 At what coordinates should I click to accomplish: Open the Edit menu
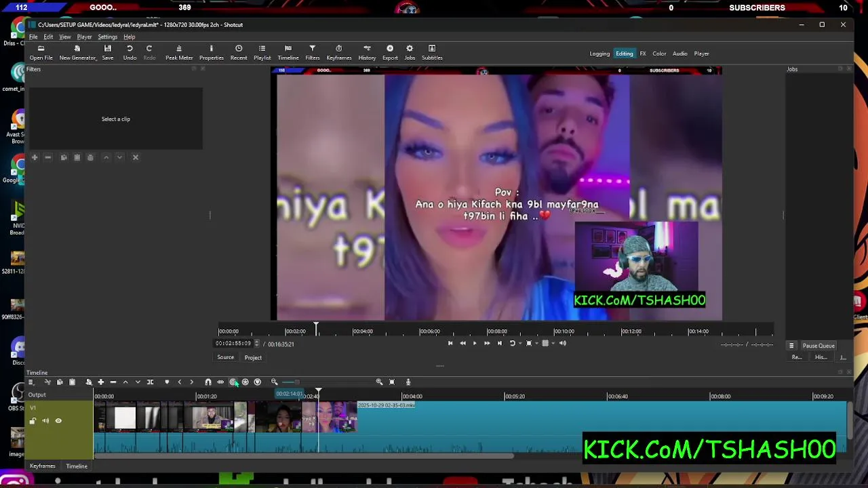coord(48,37)
